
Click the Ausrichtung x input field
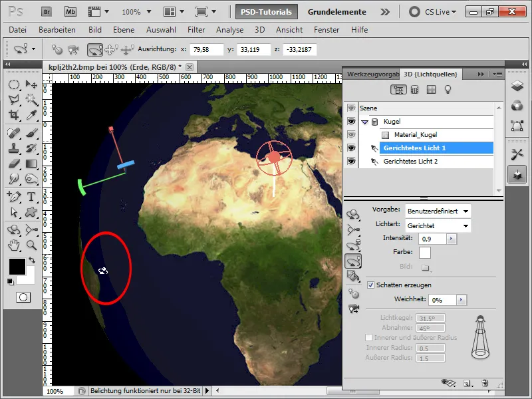pyautogui.click(x=207, y=49)
